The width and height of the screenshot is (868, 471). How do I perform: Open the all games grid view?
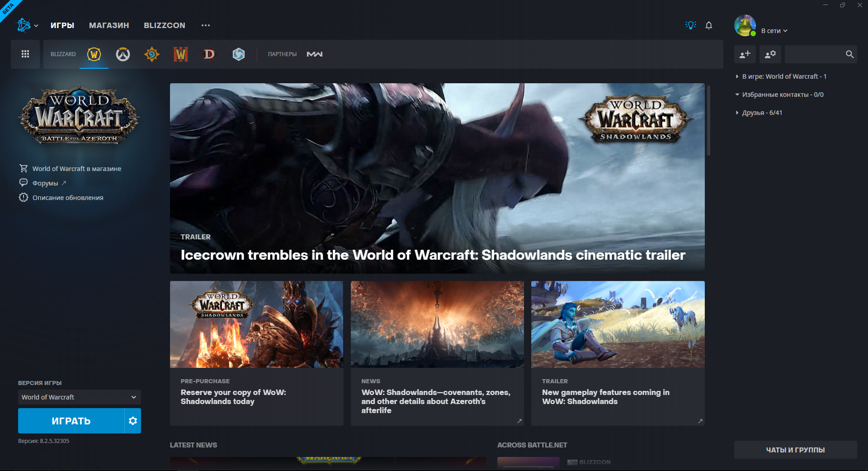click(25, 54)
